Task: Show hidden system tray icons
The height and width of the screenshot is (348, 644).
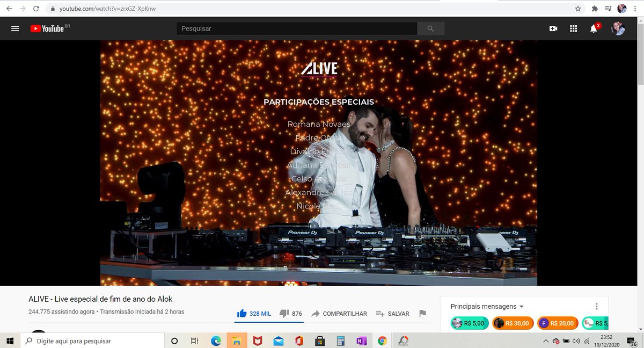Action: click(x=546, y=340)
